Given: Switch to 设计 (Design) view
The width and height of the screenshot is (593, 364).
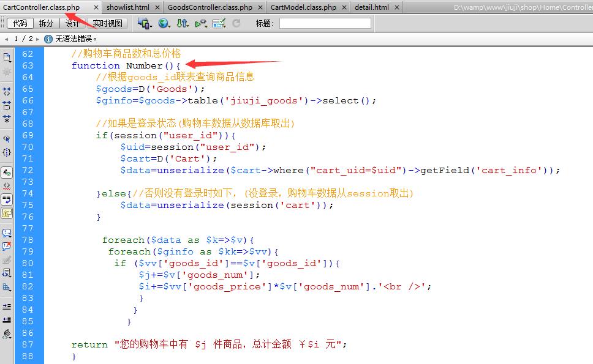Looking at the screenshot, I should pyautogui.click(x=72, y=23).
